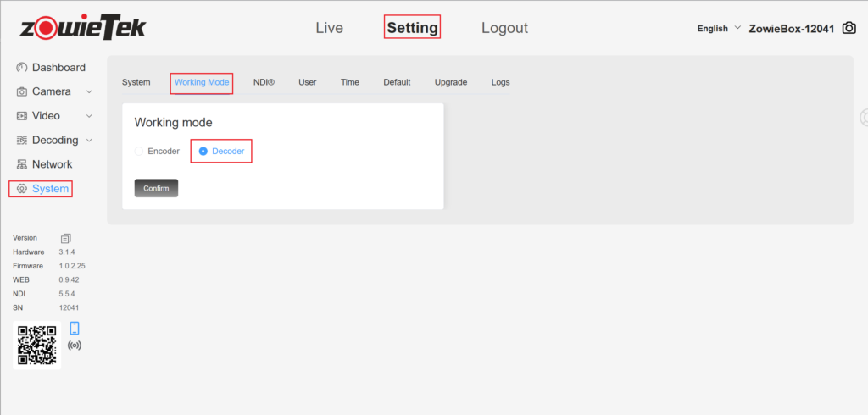Switch to the NDI® tab
The height and width of the screenshot is (415, 868).
(264, 82)
